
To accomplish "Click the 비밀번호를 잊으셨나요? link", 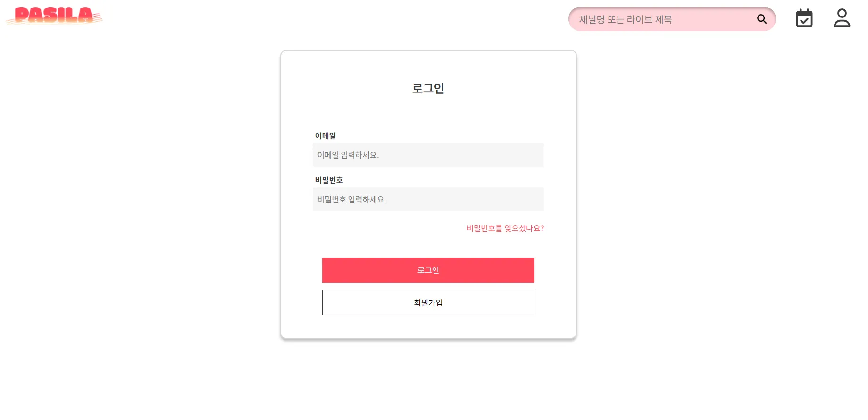I will pos(505,228).
